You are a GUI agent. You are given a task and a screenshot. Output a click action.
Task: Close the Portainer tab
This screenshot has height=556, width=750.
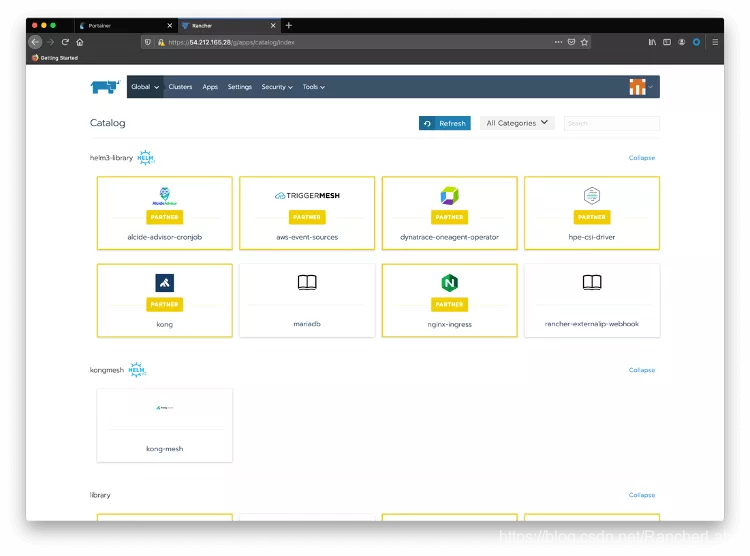pos(169,25)
